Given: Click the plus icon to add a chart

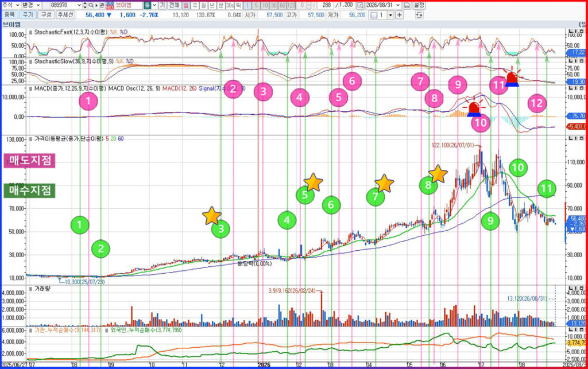Looking at the screenshot, I should point(400,15).
